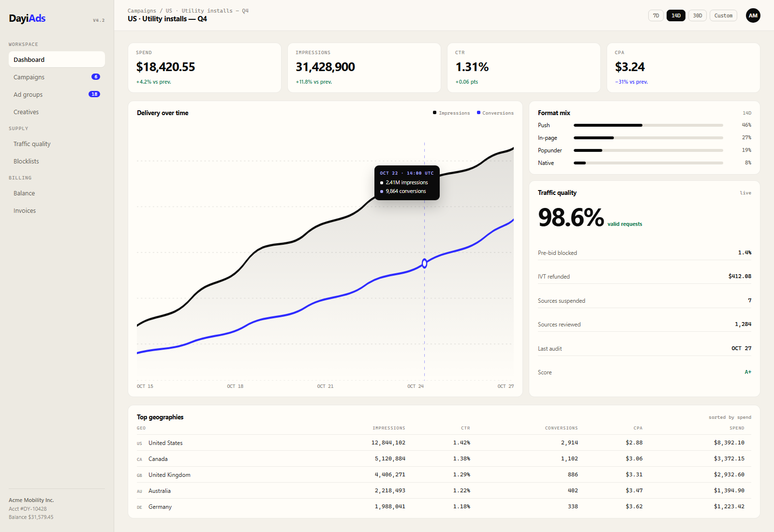774x532 pixels.
Task: Click Germany conversions 338
Action: [x=573, y=506]
